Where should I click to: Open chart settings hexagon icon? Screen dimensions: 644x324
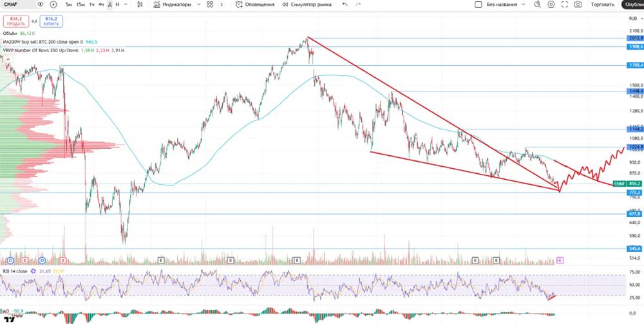tap(551, 5)
